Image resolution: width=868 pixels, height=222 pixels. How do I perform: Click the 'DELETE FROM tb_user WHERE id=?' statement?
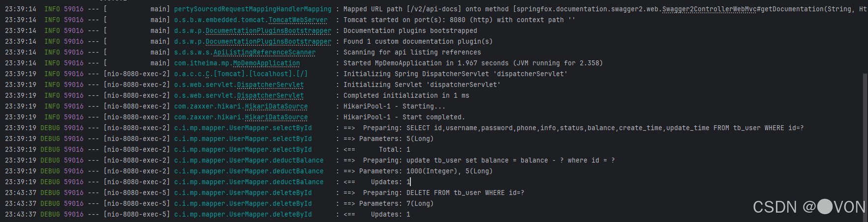pyautogui.click(x=465, y=193)
